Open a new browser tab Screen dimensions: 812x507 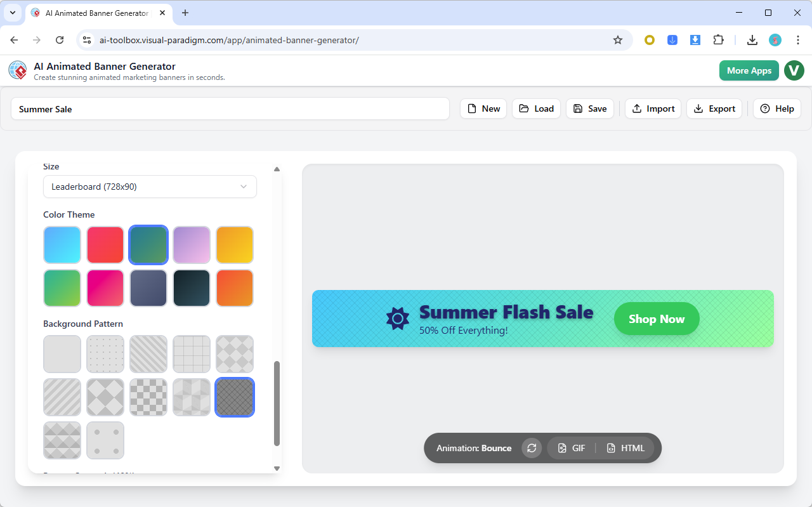tap(185, 13)
